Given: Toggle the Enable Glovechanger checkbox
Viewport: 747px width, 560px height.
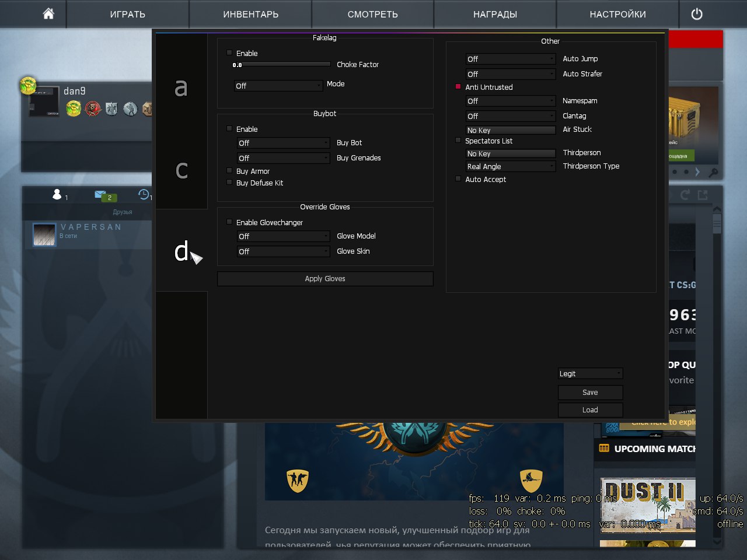Looking at the screenshot, I should [229, 222].
